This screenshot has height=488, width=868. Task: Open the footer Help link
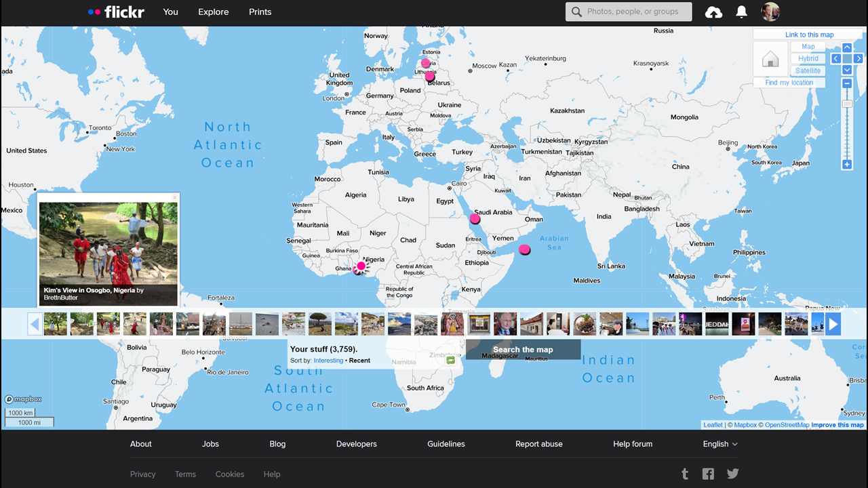pyautogui.click(x=272, y=474)
